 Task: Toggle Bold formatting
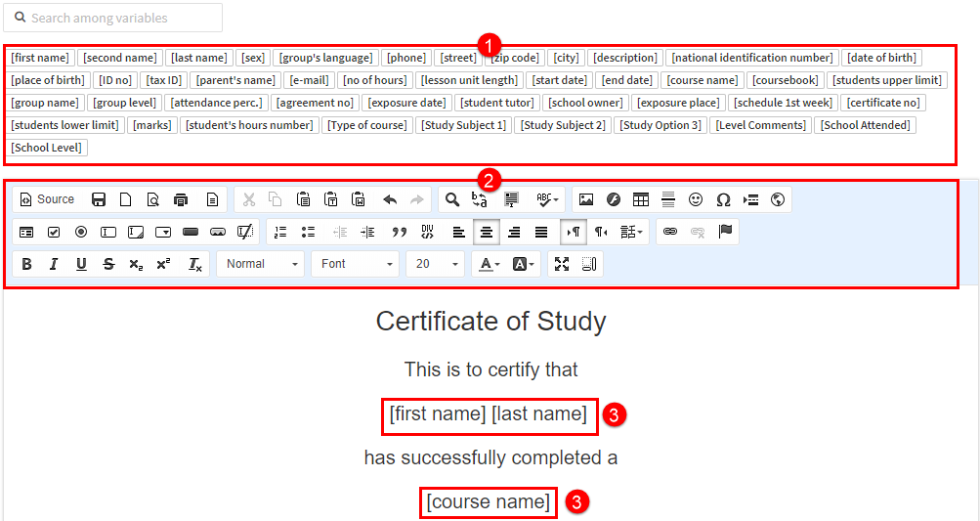click(x=26, y=264)
